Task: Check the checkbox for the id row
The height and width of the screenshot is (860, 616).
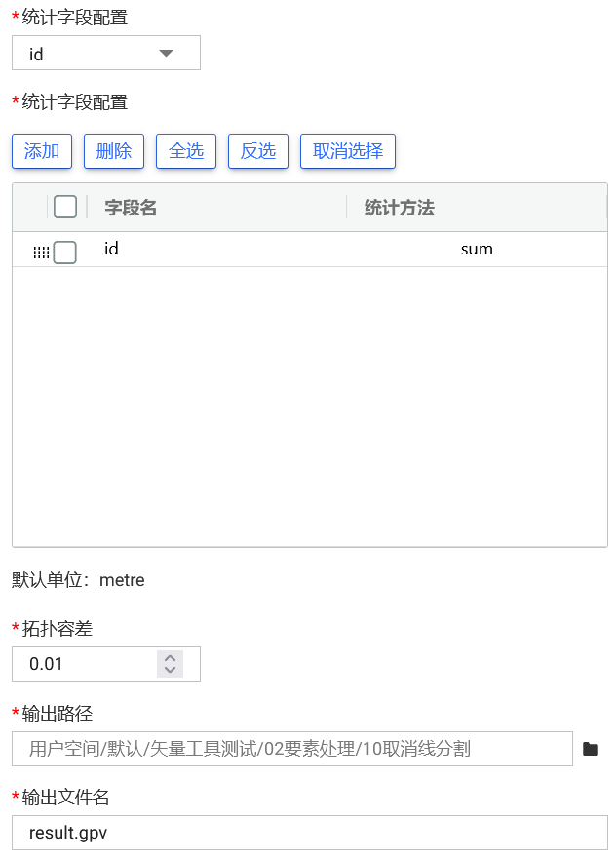Action: [x=65, y=253]
